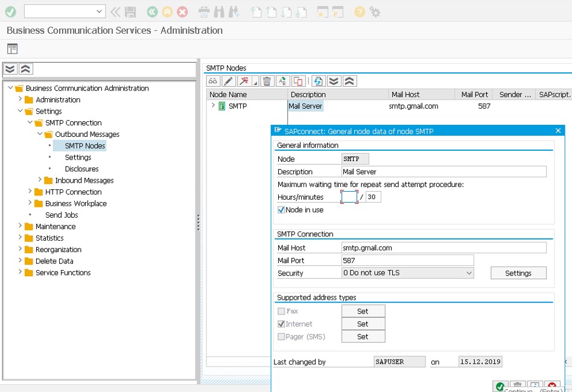This screenshot has height=392, width=572.
Task: Click the Set button for Internet
Action: (x=363, y=324)
